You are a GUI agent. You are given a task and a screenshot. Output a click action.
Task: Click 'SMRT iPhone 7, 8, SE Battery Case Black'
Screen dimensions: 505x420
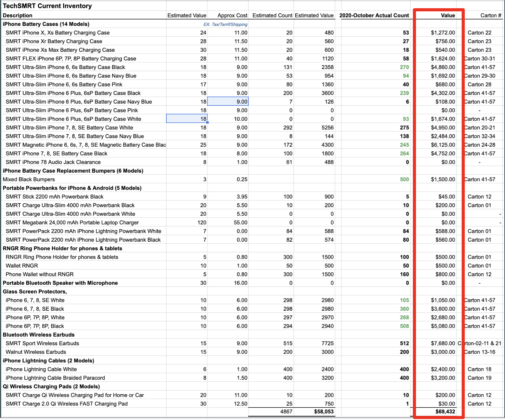coord(56,154)
